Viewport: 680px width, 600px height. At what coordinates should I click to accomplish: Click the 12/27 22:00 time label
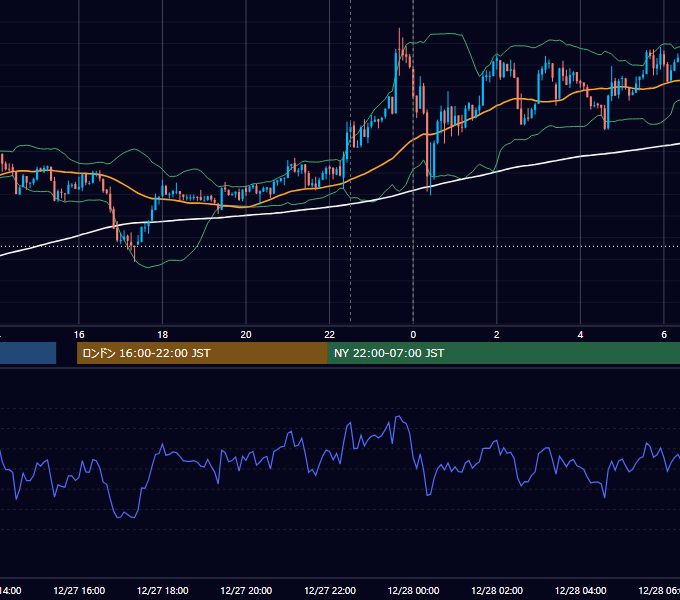[x=330, y=590]
